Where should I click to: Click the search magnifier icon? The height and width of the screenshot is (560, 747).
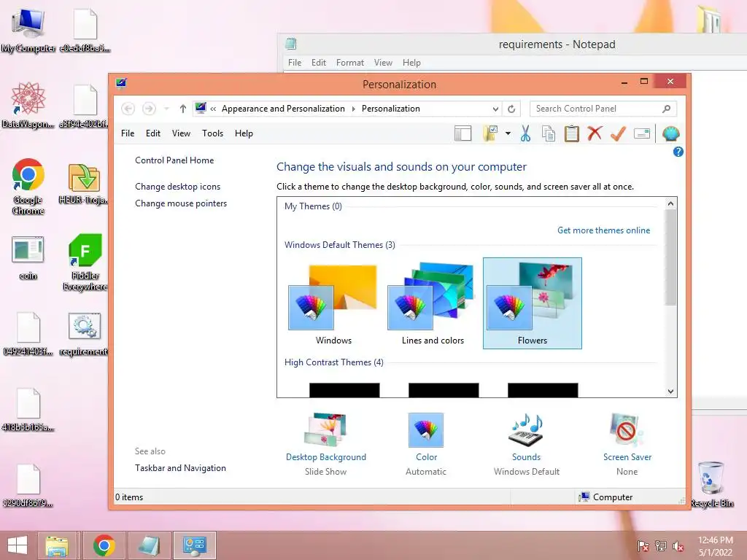(666, 109)
